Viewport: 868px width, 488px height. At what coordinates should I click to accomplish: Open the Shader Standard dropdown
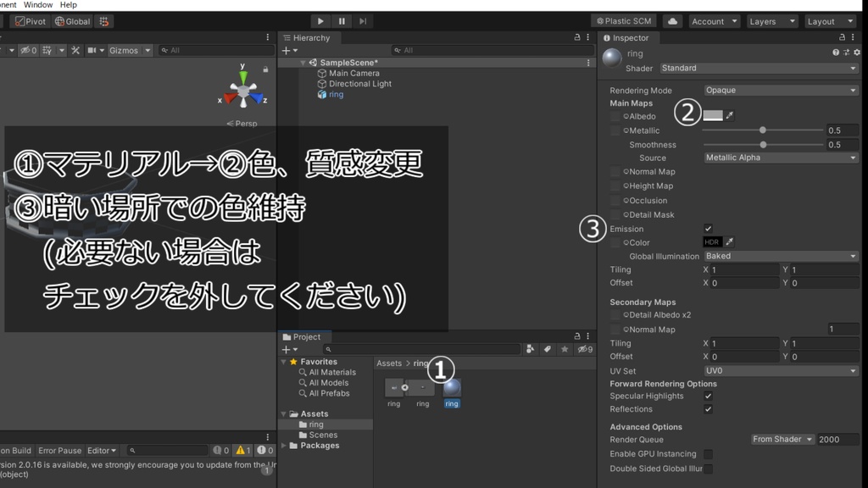(759, 68)
